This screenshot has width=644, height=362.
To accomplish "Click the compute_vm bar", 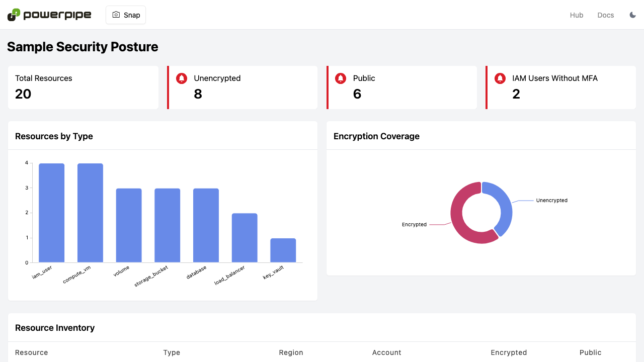I will pyautogui.click(x=90, y=213).
